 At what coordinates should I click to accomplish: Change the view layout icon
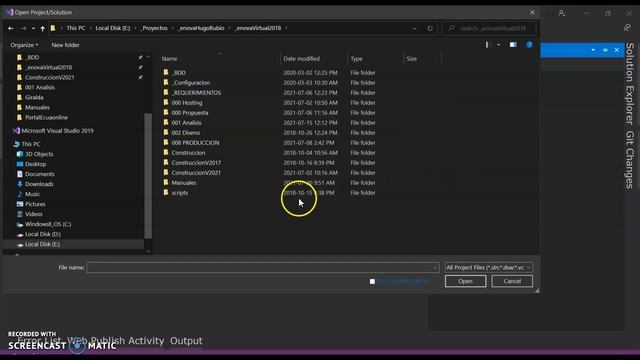[487, 44]
